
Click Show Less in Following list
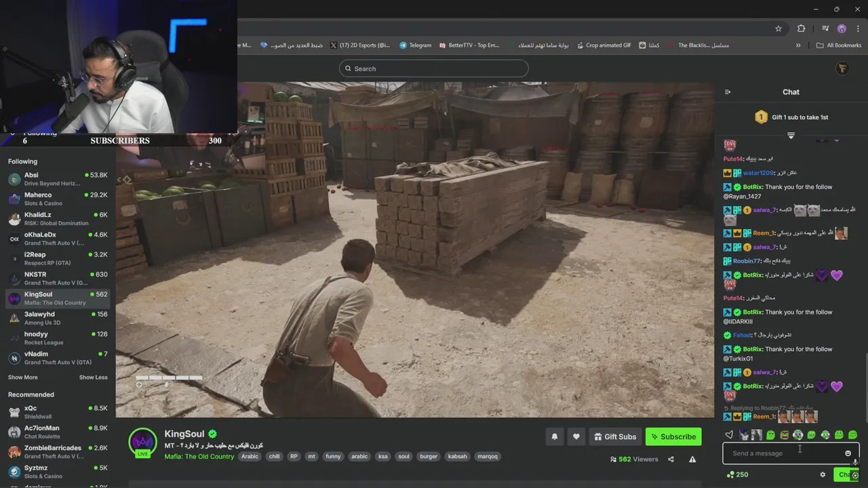coord(94,378)
